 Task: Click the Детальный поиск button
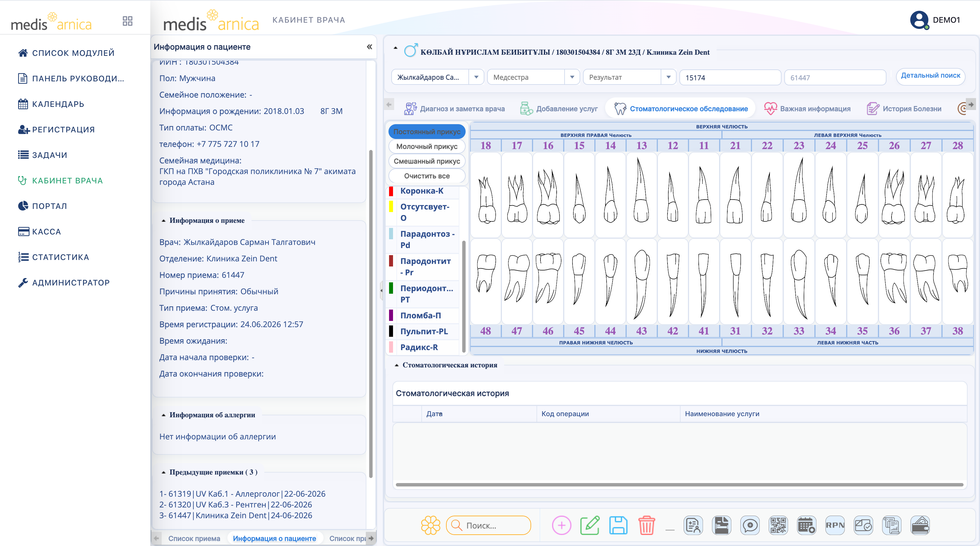click(x=930, y=76)
